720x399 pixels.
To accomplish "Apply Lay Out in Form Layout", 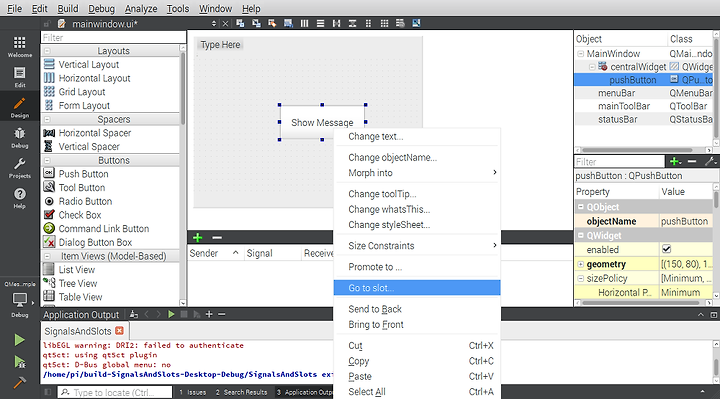I will coord(368,23).
